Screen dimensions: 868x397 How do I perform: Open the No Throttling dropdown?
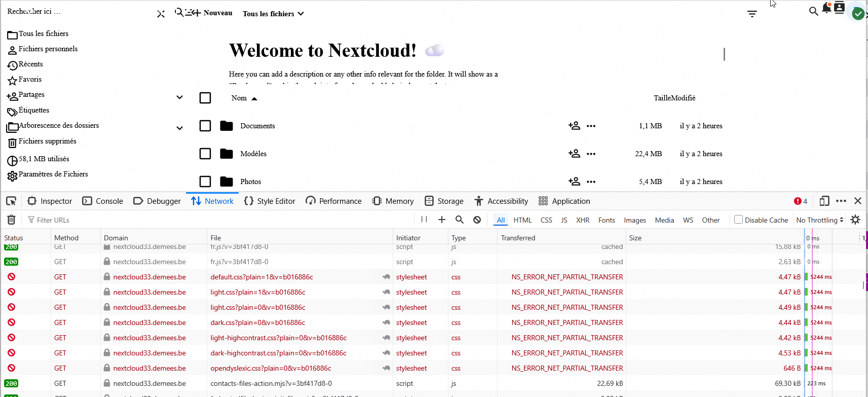(819, 220)
